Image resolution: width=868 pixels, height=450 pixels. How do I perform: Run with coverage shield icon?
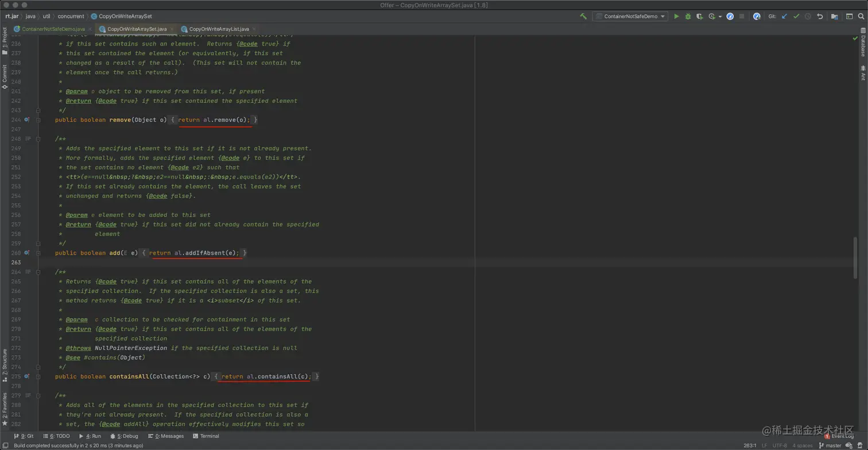coord(699,17)
